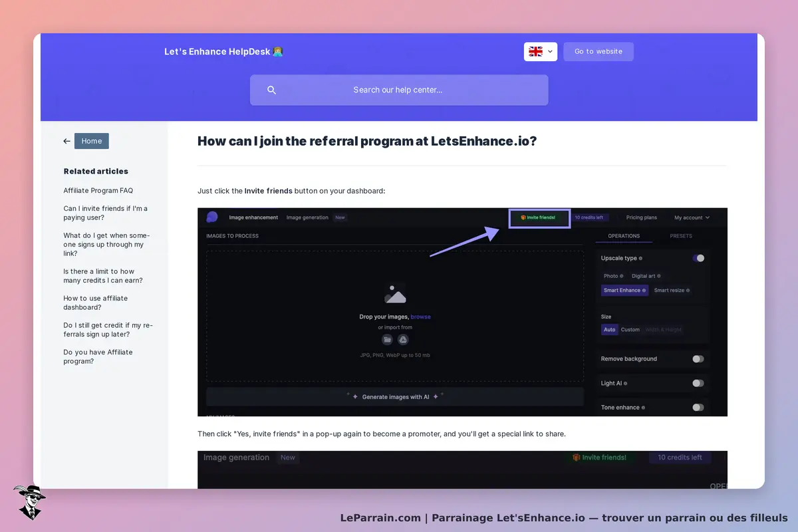Click the Go to website button

[598, 52]
